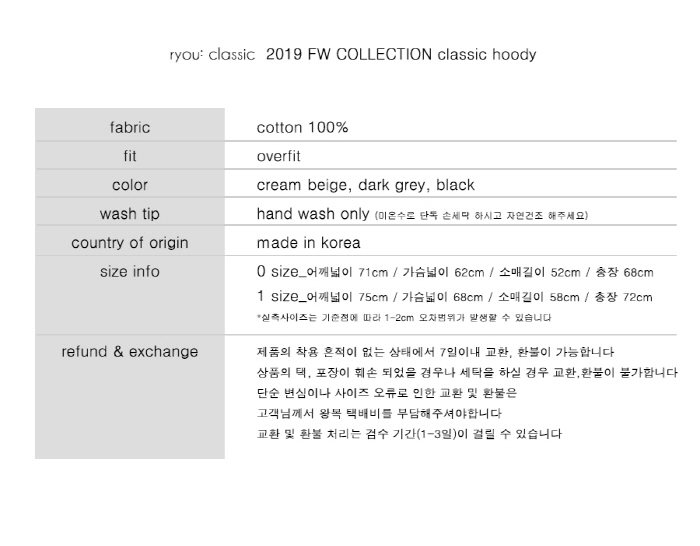Select the size info label cell
The width and height of the screenshot is (700, 546).
click(x=130, y=271)
